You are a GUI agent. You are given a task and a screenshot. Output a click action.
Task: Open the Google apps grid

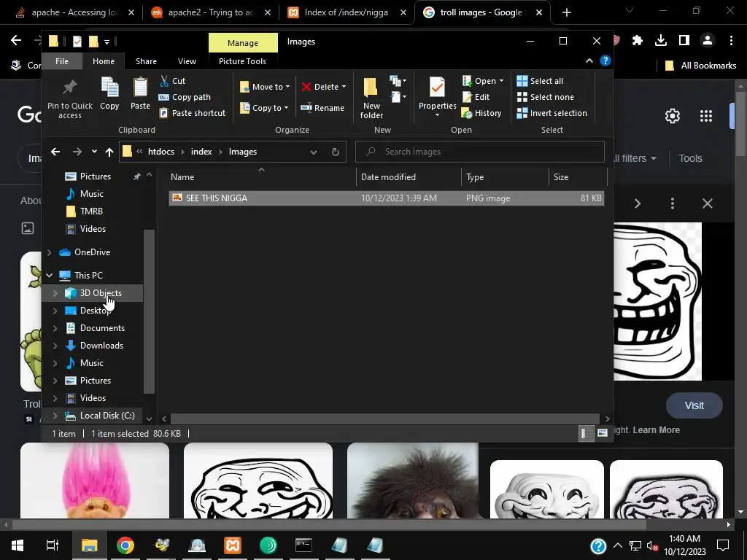click(706, 116)
